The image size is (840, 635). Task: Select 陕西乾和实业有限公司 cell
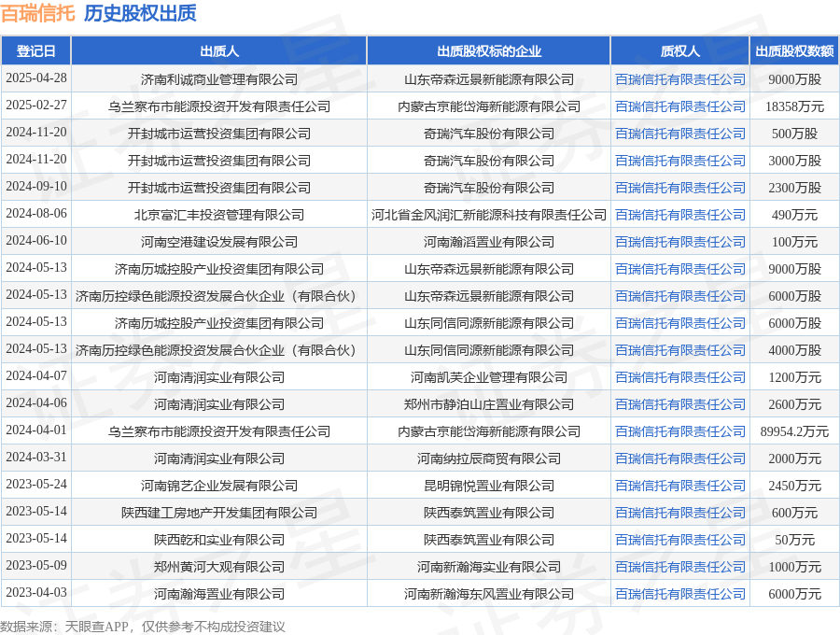pyautogui.click(x=219, y=540)
